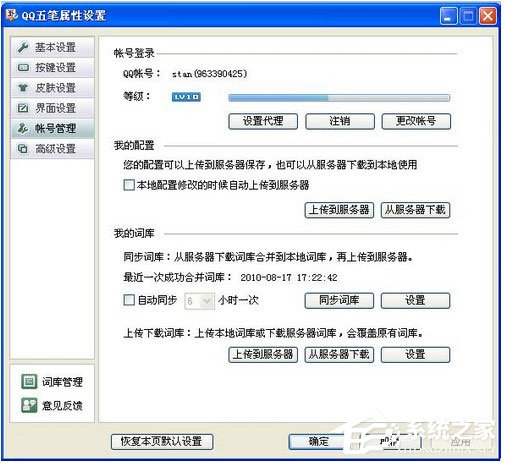505x463 pixels.
Task: Click the 设置代理 button
Action: [x=263, y=121]
